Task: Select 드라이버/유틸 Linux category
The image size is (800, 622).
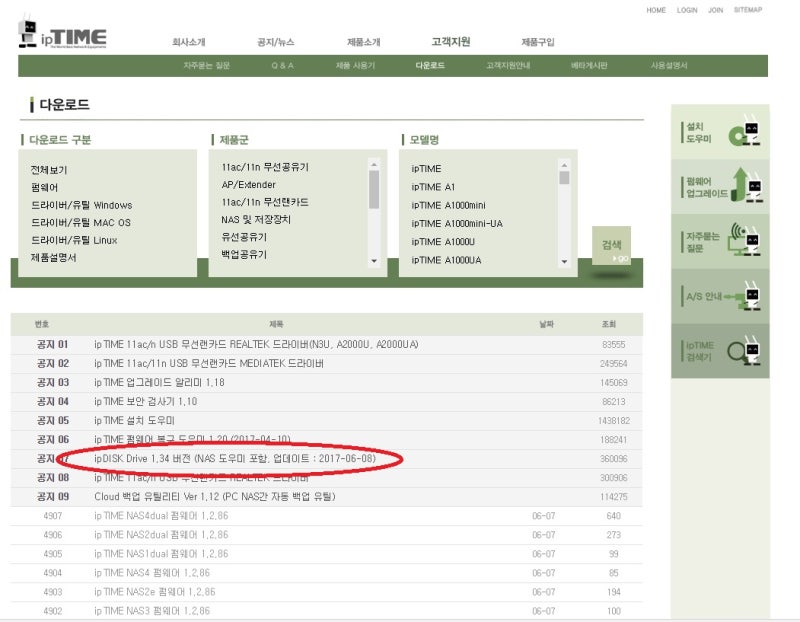Action: (74, 240)
